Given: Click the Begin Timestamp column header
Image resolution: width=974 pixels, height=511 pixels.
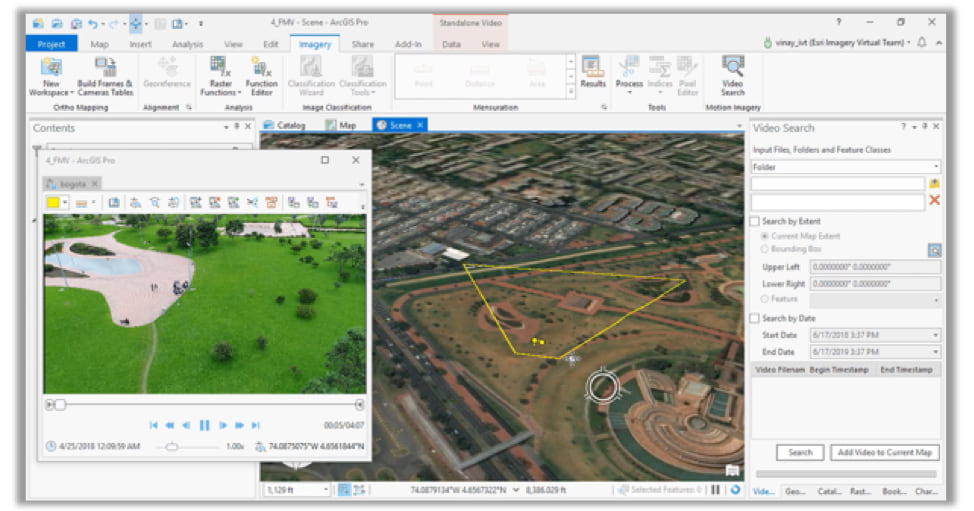Looking at the screenshot, I should pos(839,369).
